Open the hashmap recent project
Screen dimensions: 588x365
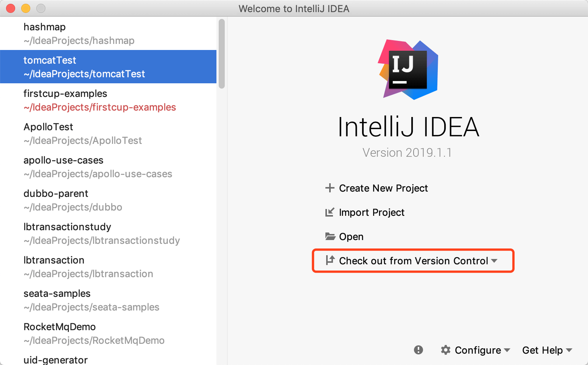tap(79, 33)
